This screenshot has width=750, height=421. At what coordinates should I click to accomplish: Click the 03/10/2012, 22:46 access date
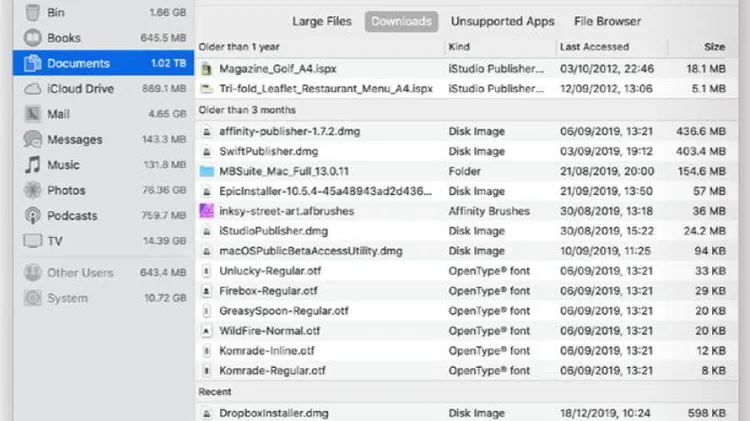point(607,69)
